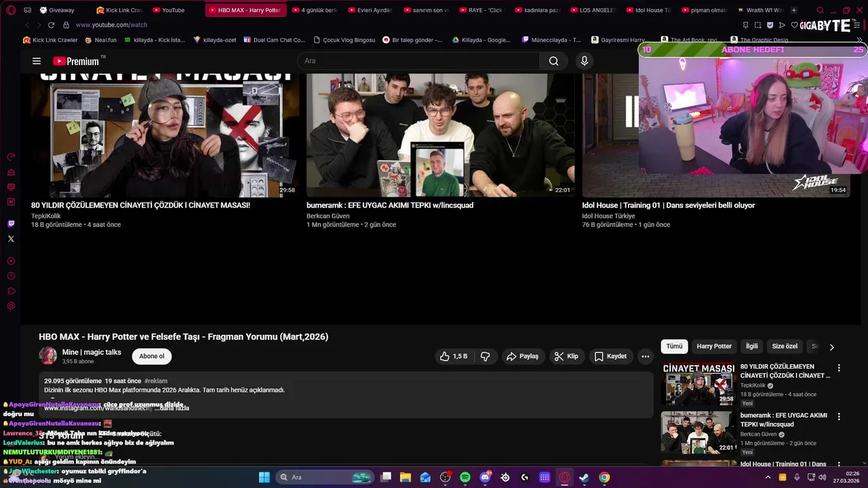Open the Neal.fun bookmark
868x488 pixels.
pyautogui.click(x=100, y=40)
